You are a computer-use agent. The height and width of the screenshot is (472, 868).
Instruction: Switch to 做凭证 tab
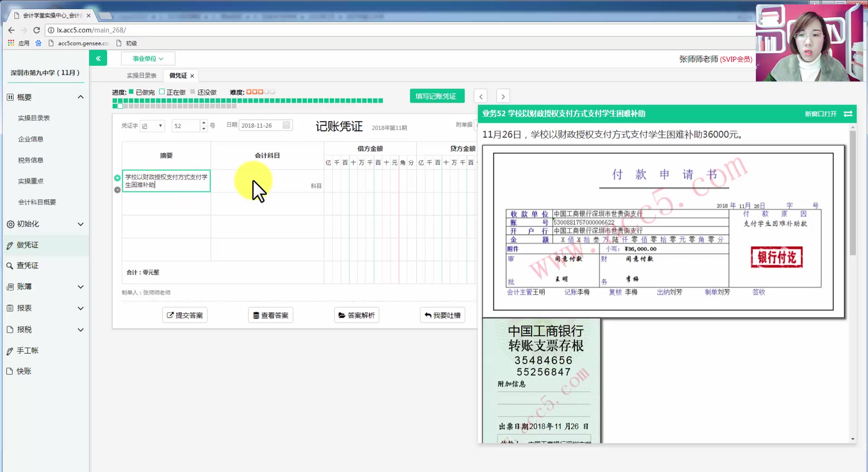click(x=178, y=76)
